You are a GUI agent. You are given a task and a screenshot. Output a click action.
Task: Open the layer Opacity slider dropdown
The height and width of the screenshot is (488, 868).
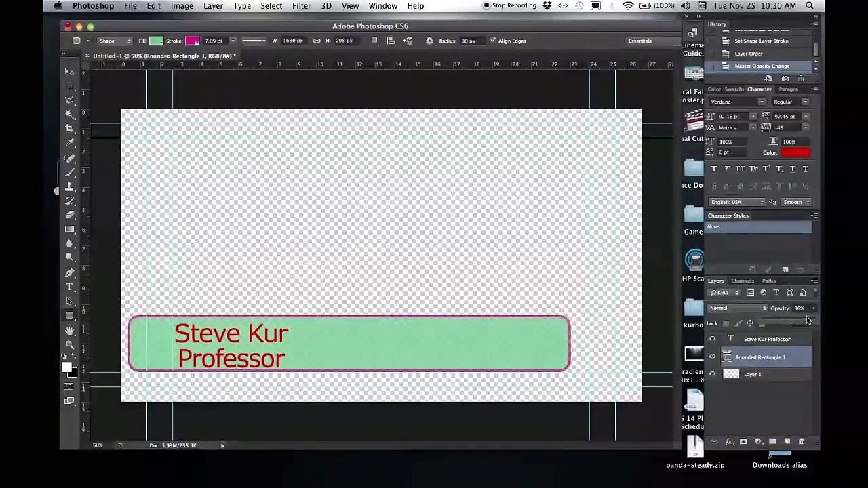point(813,308)
